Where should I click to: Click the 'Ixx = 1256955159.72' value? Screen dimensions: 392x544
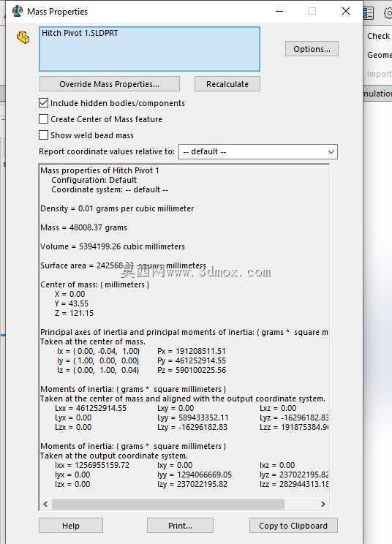[x=92, y=465]
